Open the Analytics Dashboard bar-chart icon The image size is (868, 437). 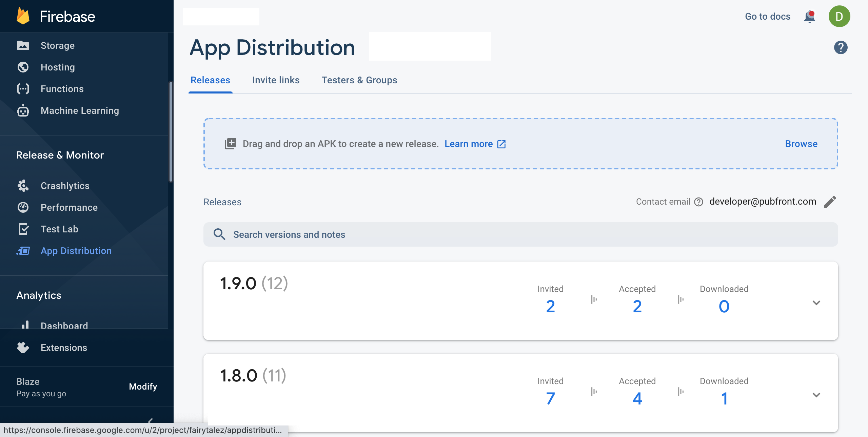[x=25, y=325]
